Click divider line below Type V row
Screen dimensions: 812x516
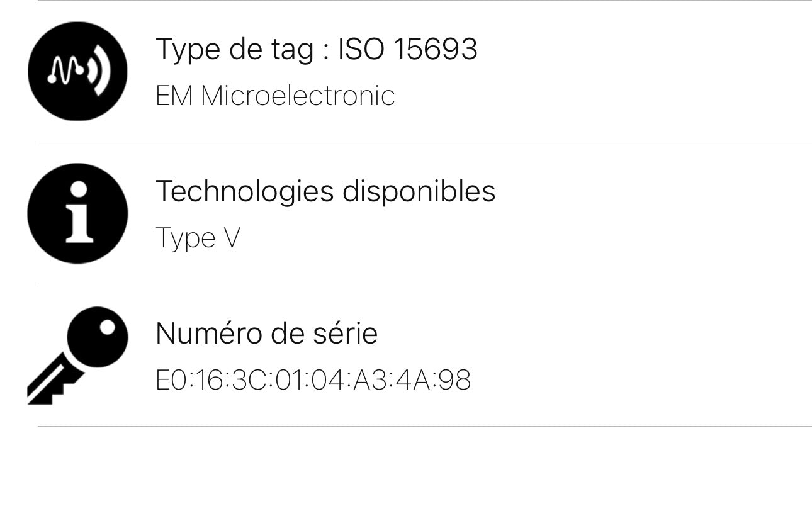(425, 284)
